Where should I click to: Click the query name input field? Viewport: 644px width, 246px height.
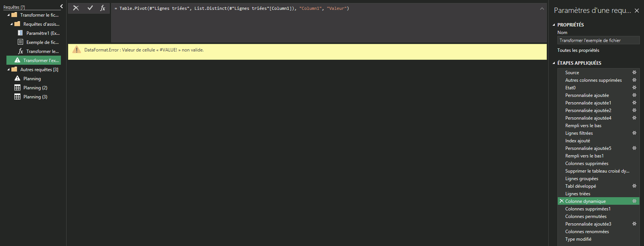[598, 40]
